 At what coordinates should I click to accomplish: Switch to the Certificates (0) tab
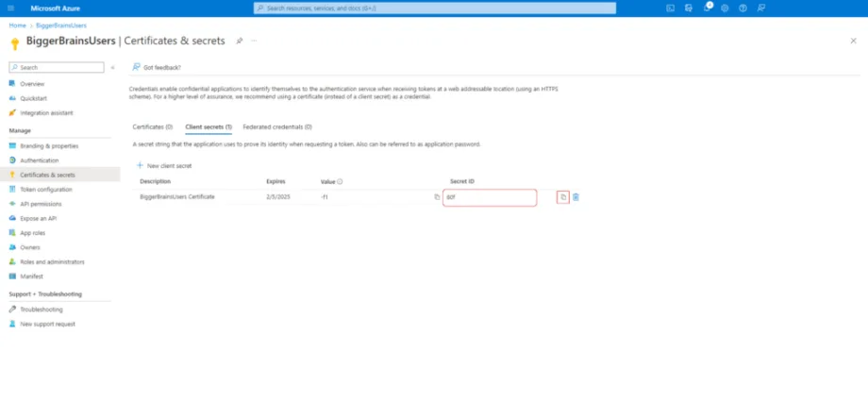click(153, 126)
